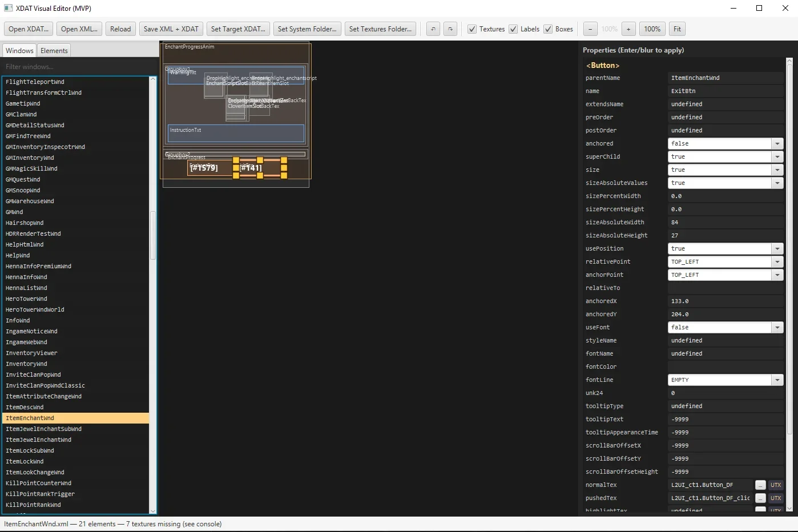
Task: Browse file for normalTex with ellipsis button
Action: coord(760,485)
